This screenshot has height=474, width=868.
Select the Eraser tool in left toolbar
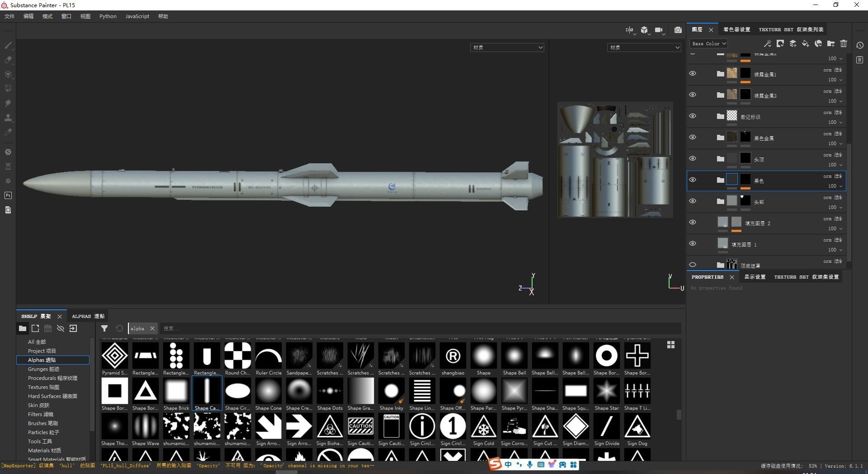[8, 60]
